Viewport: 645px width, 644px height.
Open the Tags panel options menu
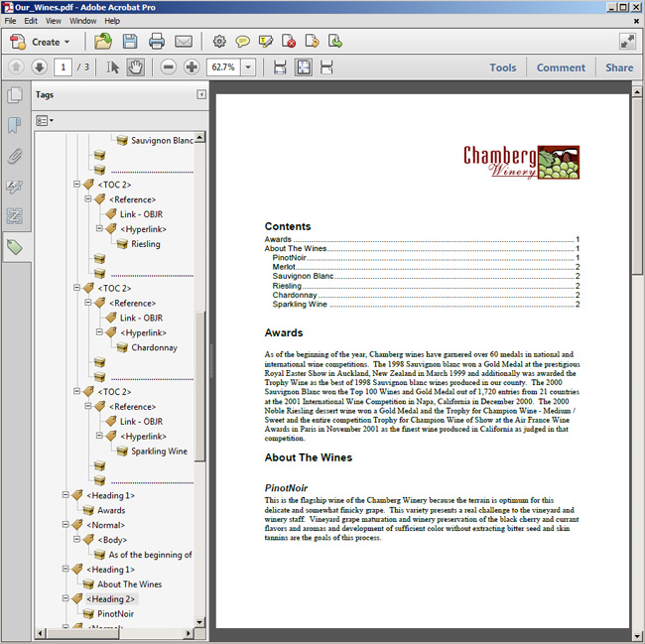(x=45, y=121)
